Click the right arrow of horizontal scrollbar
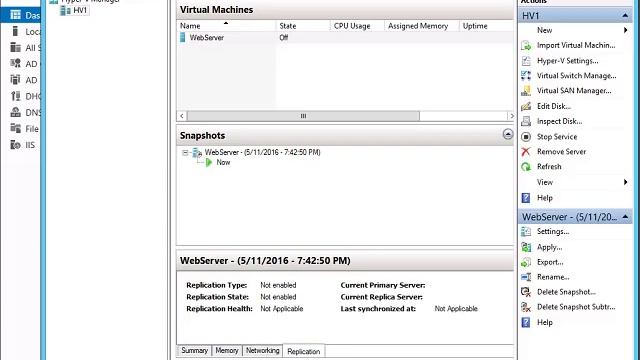 point(511,116)
